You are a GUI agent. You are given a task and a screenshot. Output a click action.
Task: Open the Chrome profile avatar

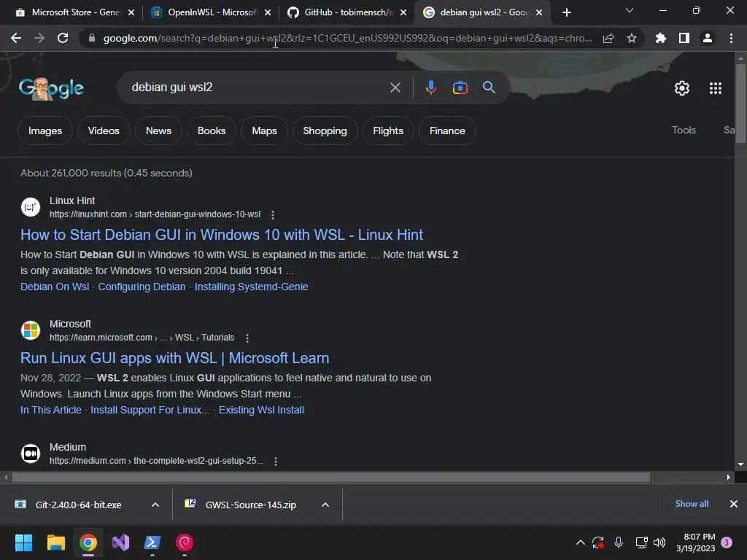[x=708, y=38]
